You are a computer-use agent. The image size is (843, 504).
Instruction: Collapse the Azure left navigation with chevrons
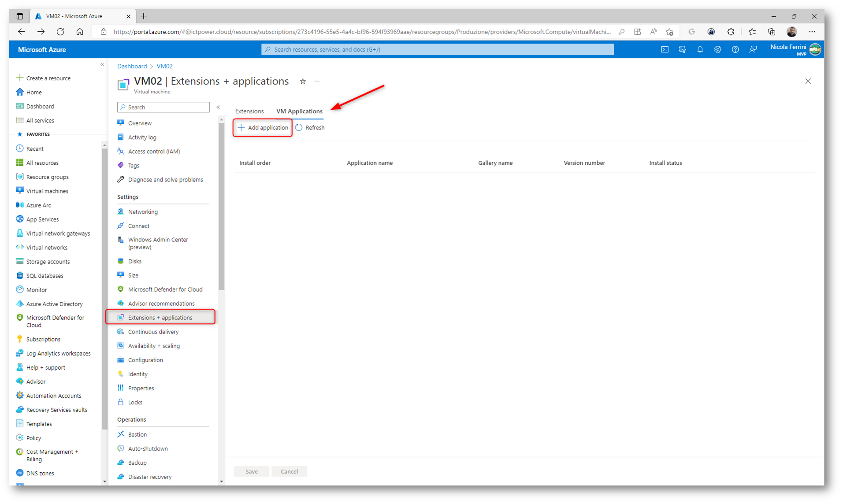tap(102, 64)
